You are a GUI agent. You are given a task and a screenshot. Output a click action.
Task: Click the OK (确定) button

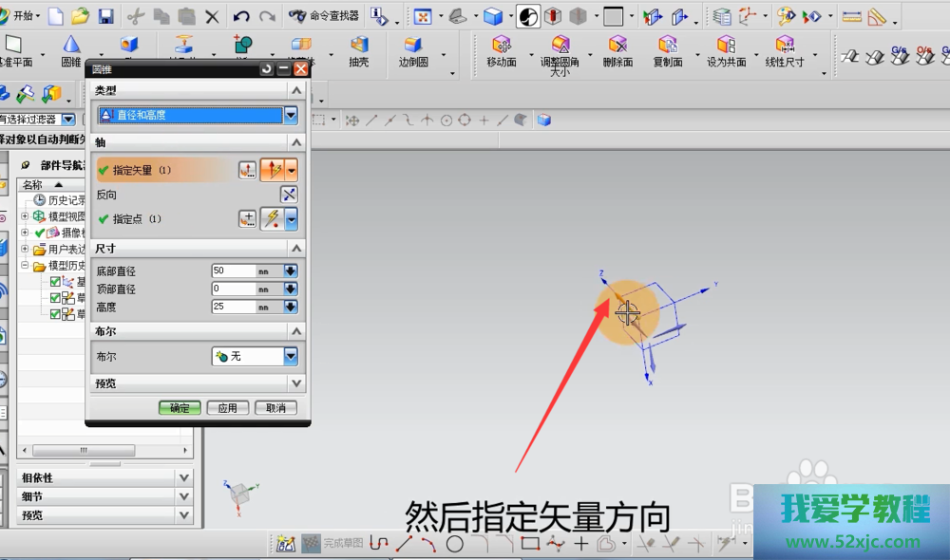tap(180, 408)
